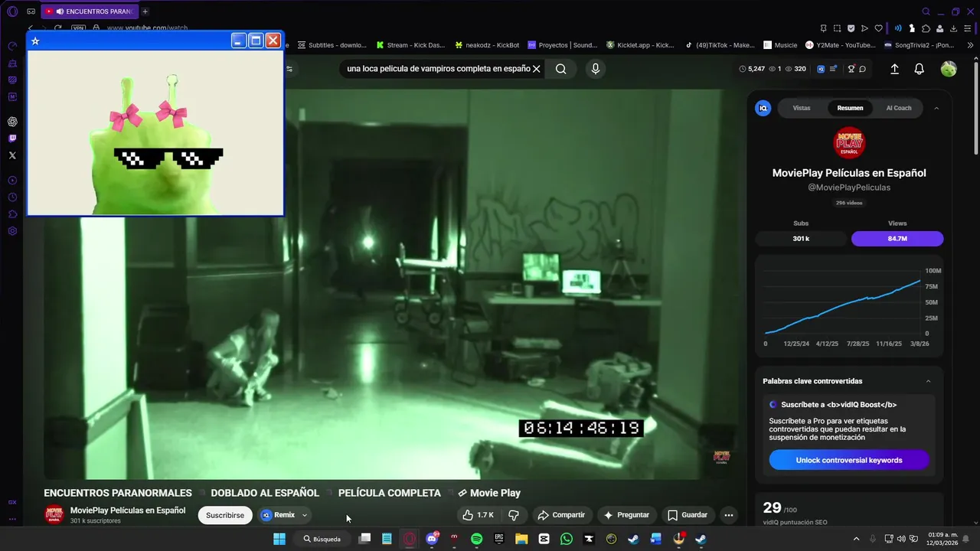Click in the YouTube search input field

[x=438, y=69]
